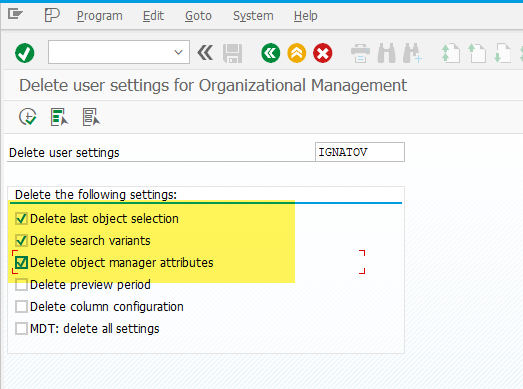Click the IGNATOV user name field
This screenshot has width=523, height=389.
coord(360,152)
